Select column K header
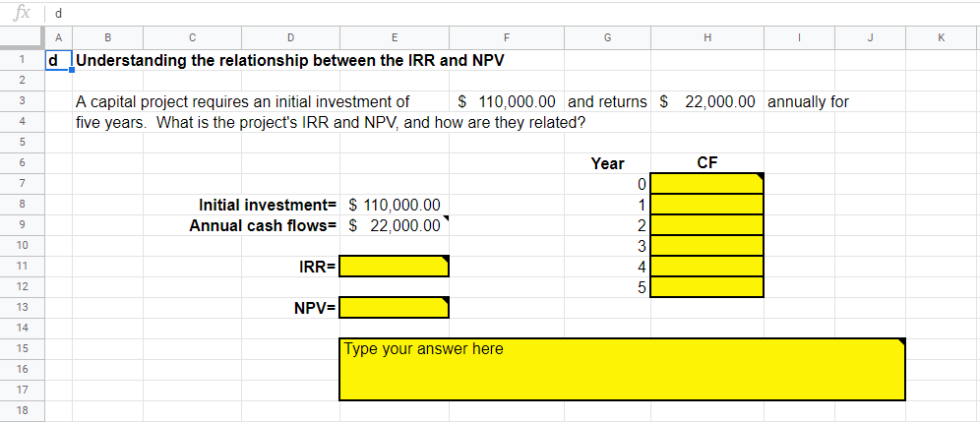The width and height of the screenshot is (980, 422). tap(943, 37)
